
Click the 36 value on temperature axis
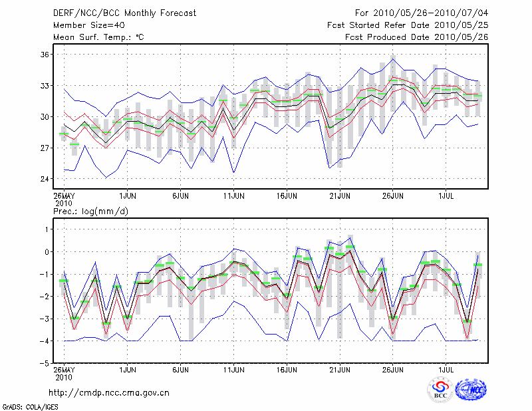43,55
